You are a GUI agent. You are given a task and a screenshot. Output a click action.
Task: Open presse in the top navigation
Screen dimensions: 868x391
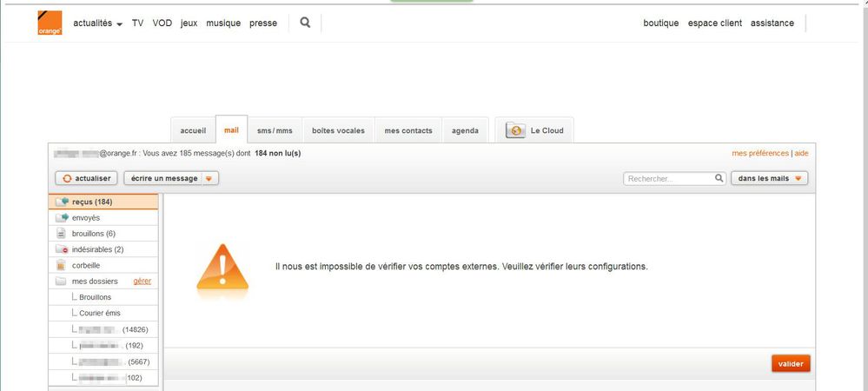pyautogui.click(x=263, y=23)
